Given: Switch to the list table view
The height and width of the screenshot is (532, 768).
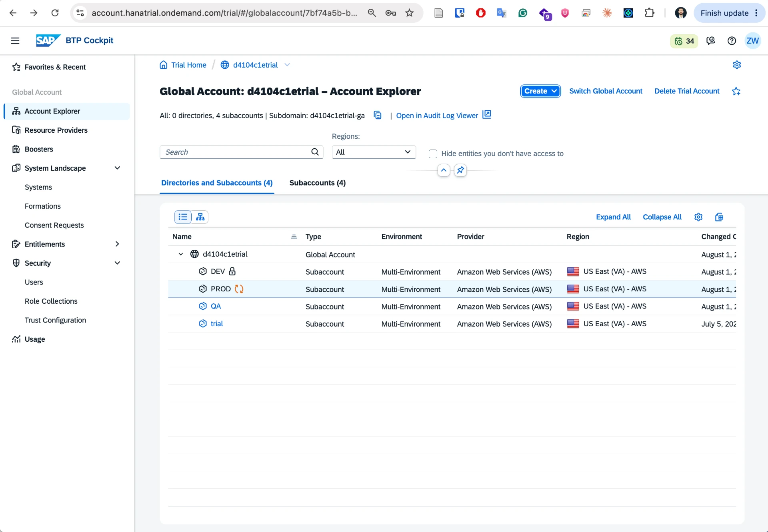Looking at the screenshot, I should pyautogui.click(x=183, y=217).
